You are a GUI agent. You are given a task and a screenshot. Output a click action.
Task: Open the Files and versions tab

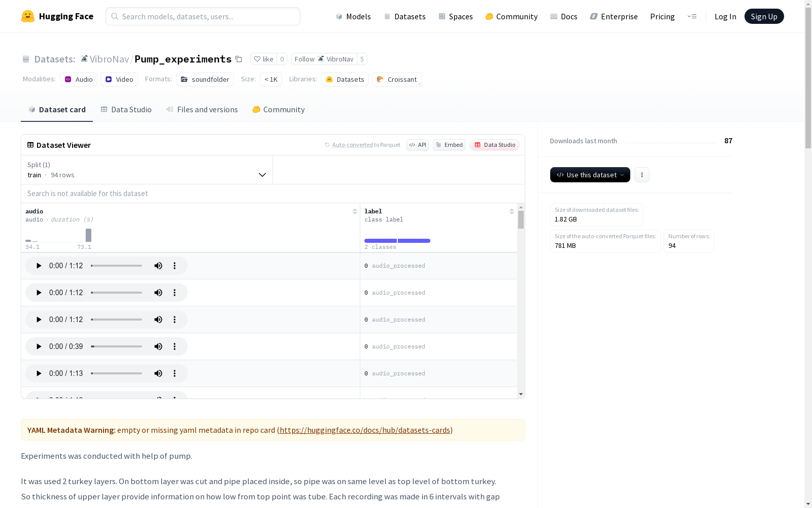[x=202, y=110]
